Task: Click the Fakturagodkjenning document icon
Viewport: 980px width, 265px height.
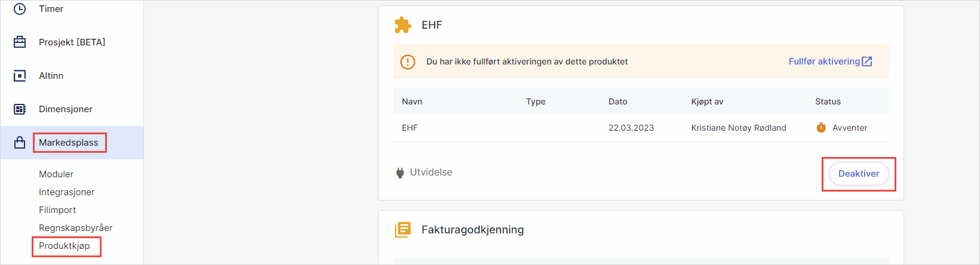Action: (403, 230)
